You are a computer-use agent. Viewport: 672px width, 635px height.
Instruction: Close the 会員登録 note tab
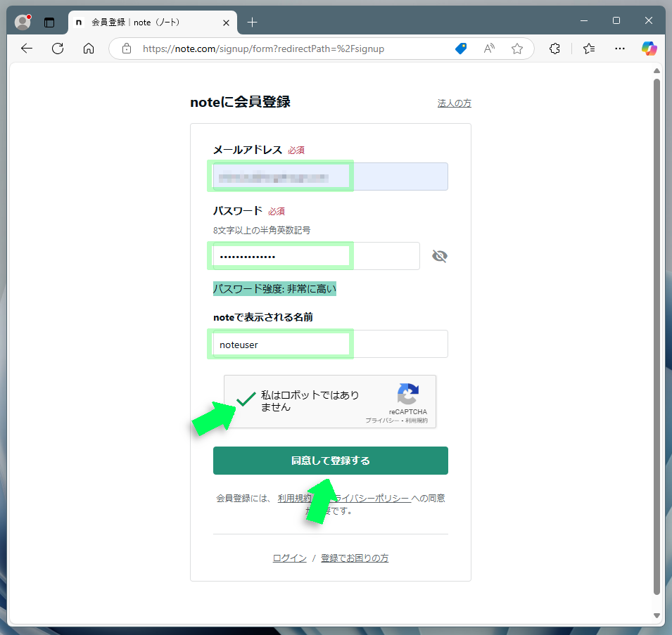click(227, 23)
